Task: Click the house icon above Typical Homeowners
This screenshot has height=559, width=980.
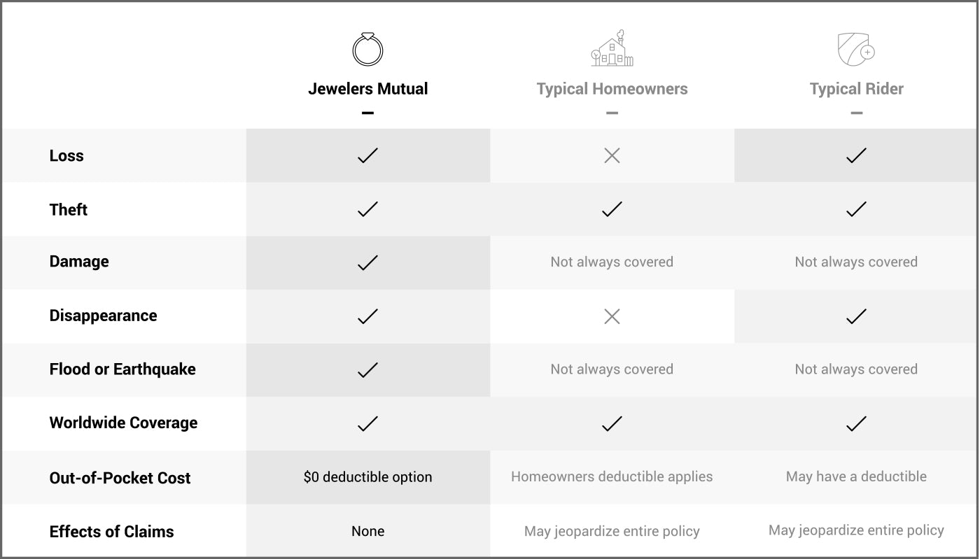Action: tap(612, 49)
